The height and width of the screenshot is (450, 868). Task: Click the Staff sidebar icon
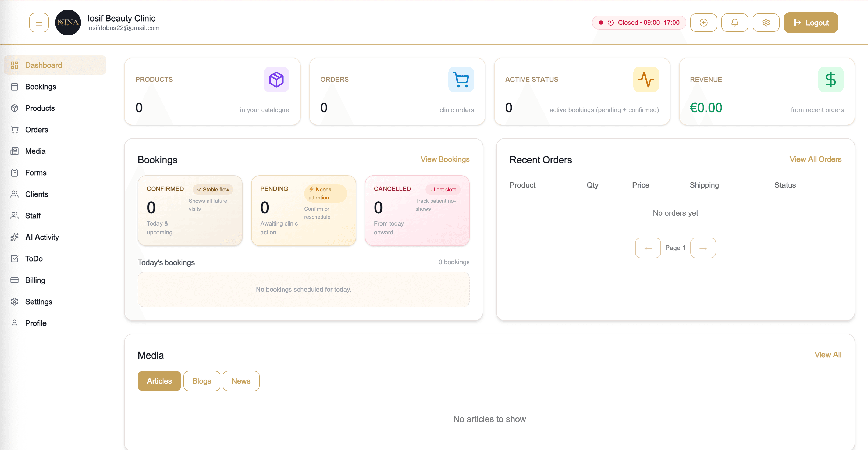click(15, 216)
